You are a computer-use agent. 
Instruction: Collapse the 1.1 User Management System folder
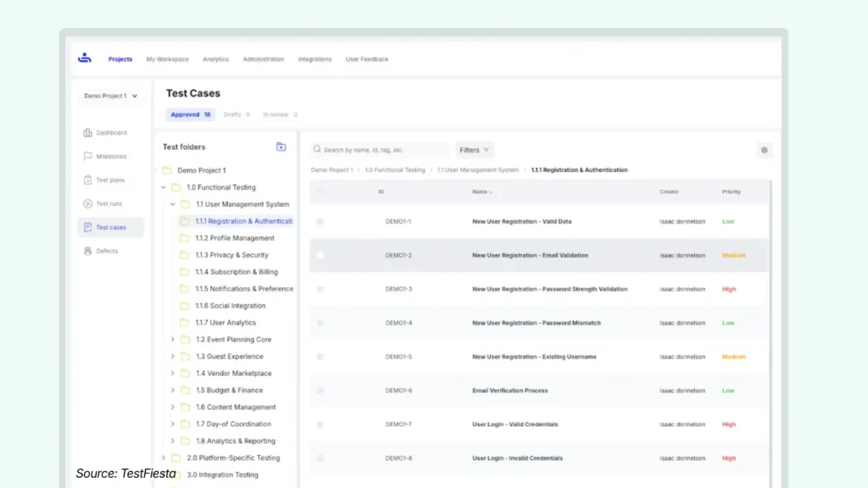coord(172,204)
